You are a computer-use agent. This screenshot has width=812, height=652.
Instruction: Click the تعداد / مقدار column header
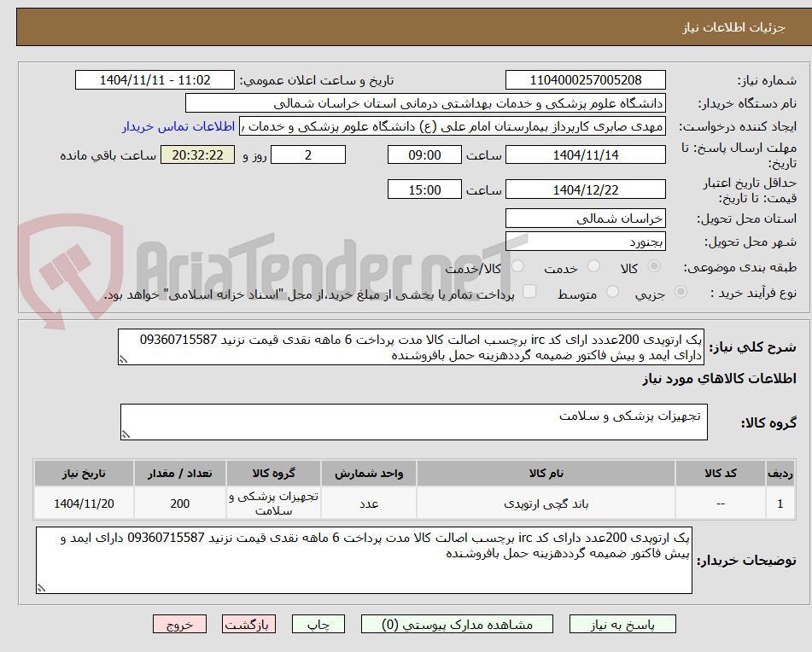[179, 474]
